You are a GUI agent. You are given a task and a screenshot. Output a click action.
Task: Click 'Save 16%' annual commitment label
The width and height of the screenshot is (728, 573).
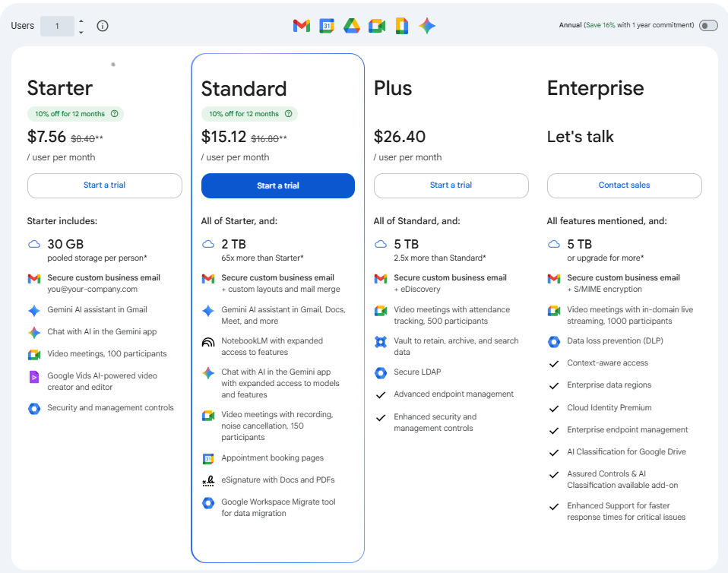coord(600,25)
